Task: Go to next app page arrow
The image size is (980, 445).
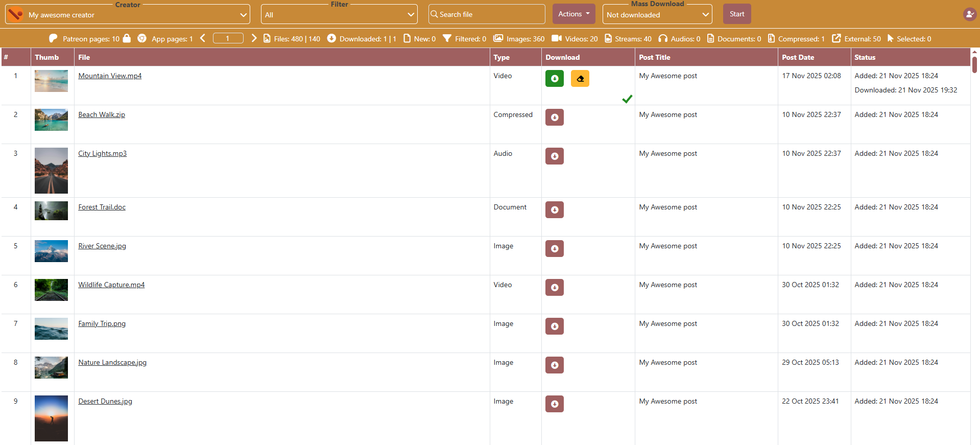Action: pyautogui.click(x=254, y=38)
